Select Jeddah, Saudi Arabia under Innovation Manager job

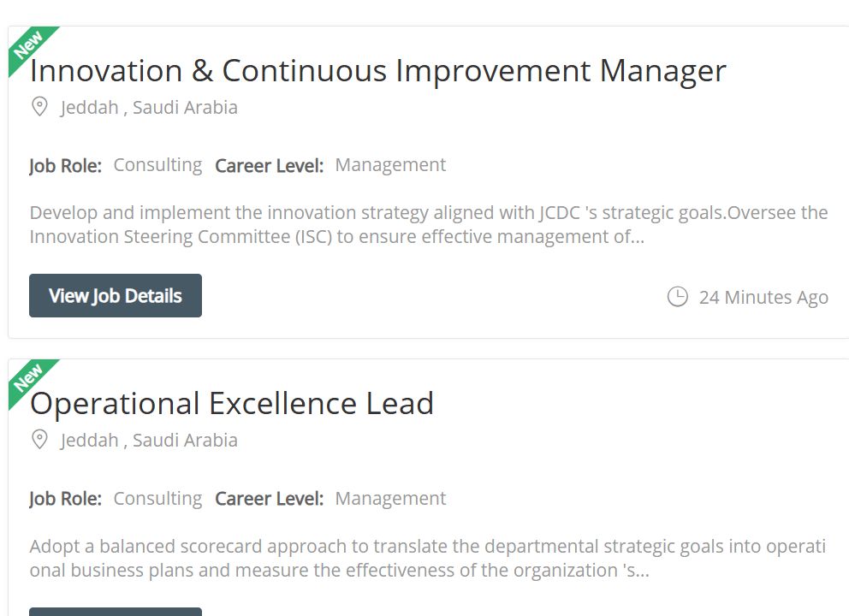click(x=149, y=108)
